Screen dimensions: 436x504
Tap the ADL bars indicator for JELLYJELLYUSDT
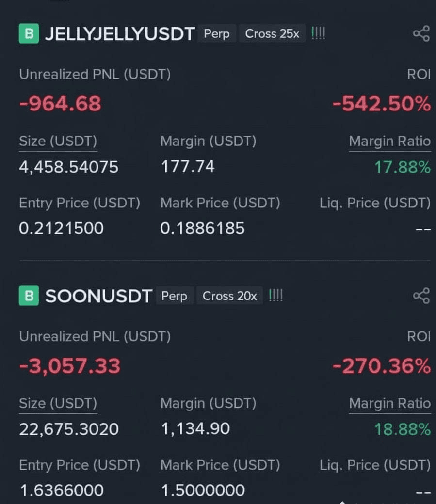point(318,33)
